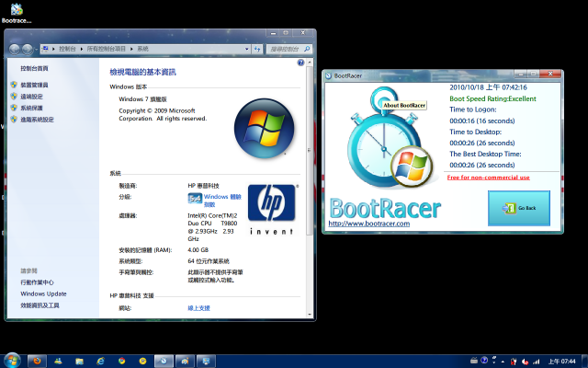Select 'Windows 7 旗艦版' edition text
The height and width of the screenshot is (368, 588).
[x=143, y=99]
